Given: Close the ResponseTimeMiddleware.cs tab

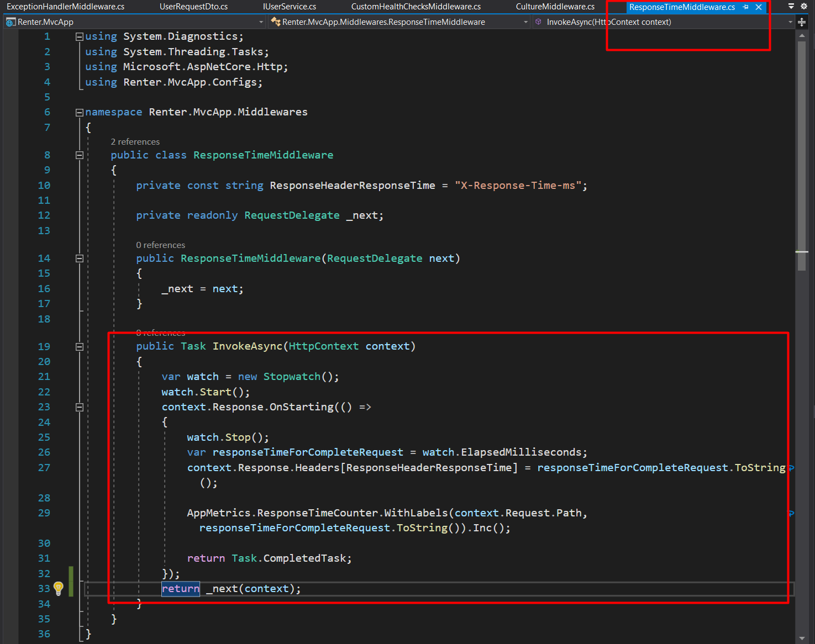Looking at the screenshot, I should point(759,7).
